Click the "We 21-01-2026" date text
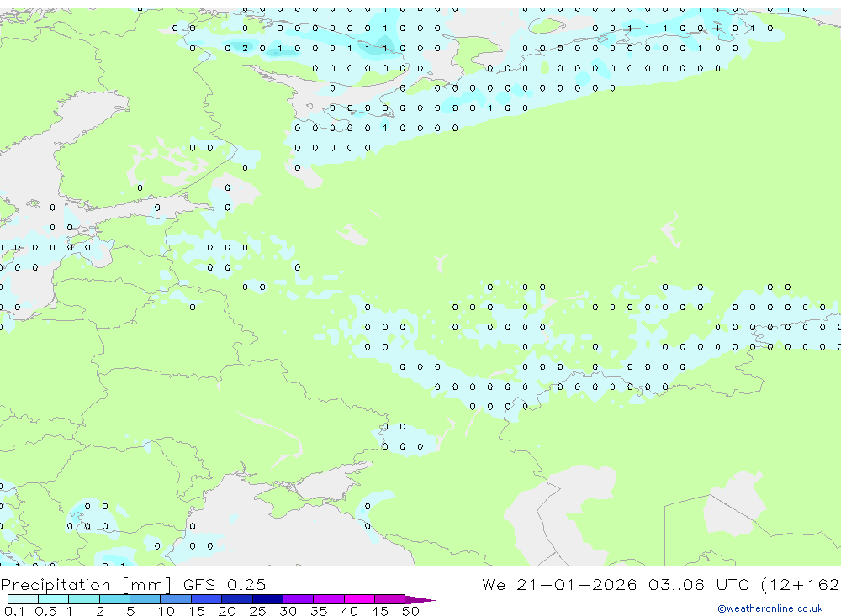The image size is (841, 616). pos(559,584)
